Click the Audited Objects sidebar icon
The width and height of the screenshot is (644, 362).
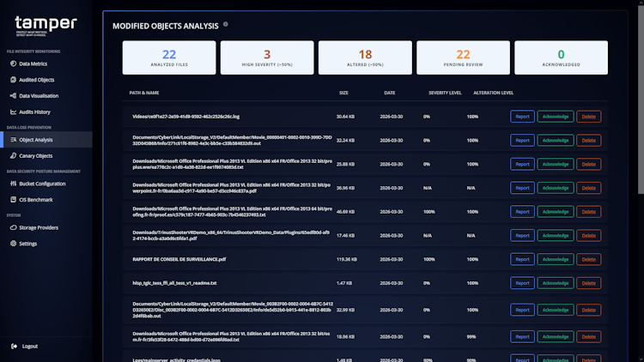pos(13,80)
